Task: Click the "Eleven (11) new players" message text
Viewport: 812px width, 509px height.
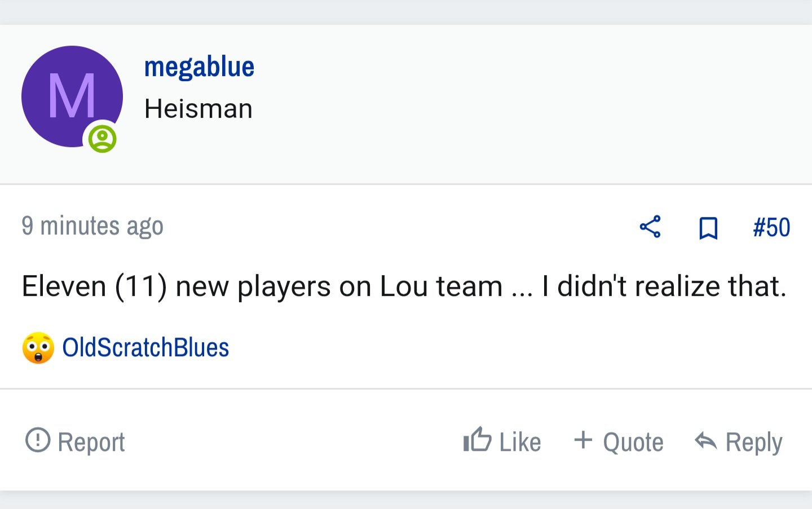Action: pyautogui.click(x=404, y=286)
